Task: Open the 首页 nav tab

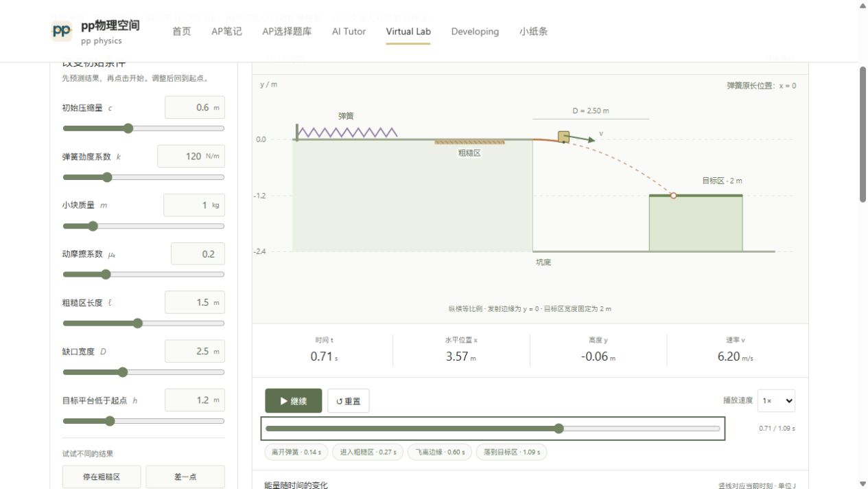Action: click(x=182, y=32)
